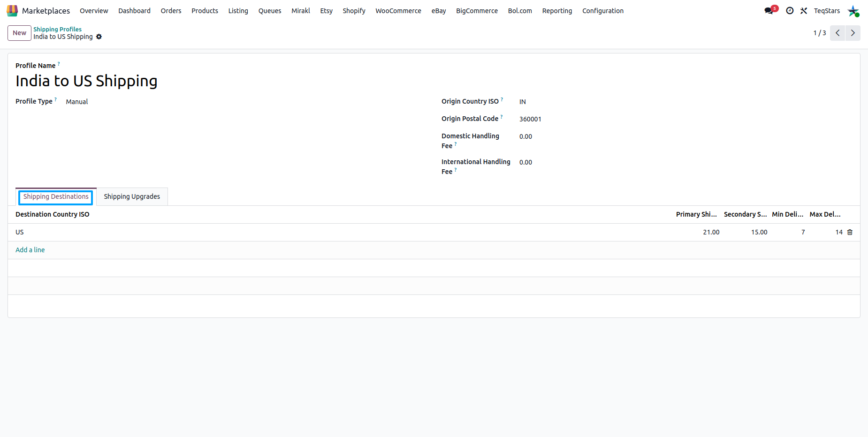Open the messages chat icon with badge
Image resolution: width=868 pixels, height=437 pixels.
(x=770, y=10)
